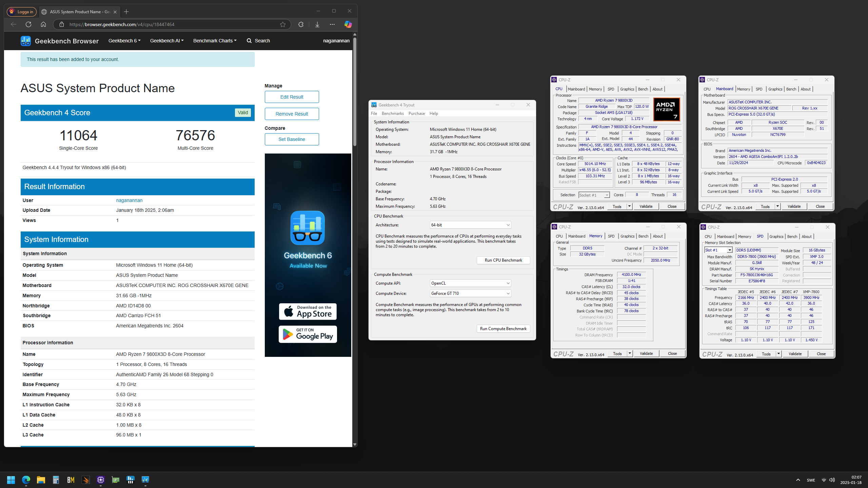Open Compute Device GeForce GT 710 dropdown
The image size is (868, 488).
(470, 293)
